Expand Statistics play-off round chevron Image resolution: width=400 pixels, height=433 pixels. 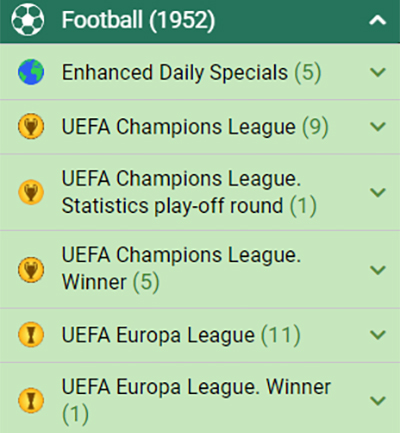click(x=378, y=192)
